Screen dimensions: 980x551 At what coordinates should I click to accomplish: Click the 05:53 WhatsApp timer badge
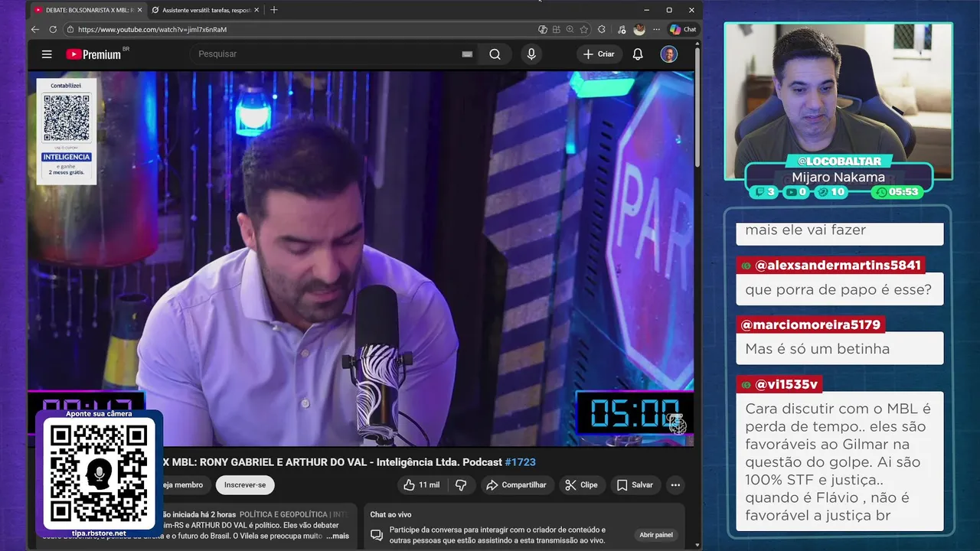[x=897, y=192]
